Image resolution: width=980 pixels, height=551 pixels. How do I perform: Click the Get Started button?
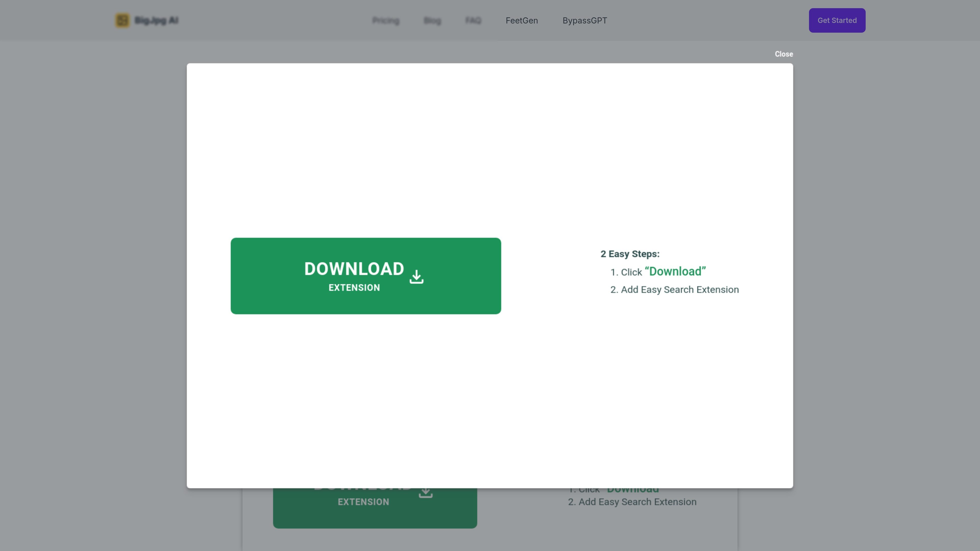tap(837, 20)
